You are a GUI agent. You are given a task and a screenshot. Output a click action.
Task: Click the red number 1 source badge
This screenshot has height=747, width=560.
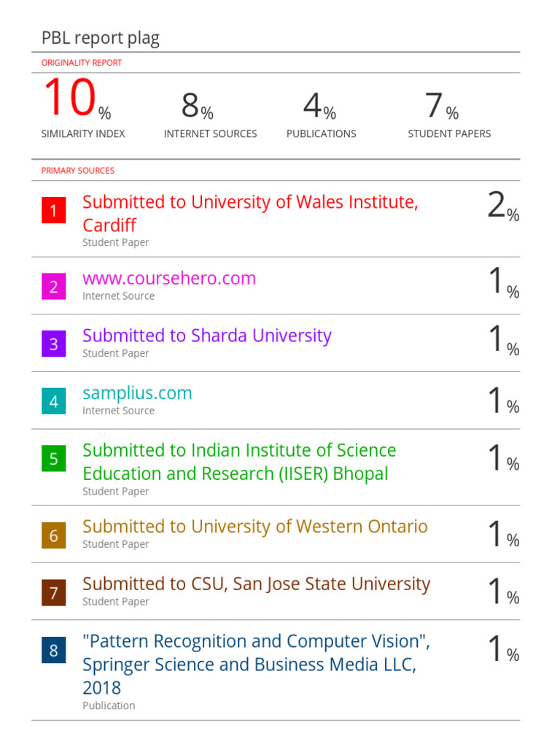pos(53,212)
